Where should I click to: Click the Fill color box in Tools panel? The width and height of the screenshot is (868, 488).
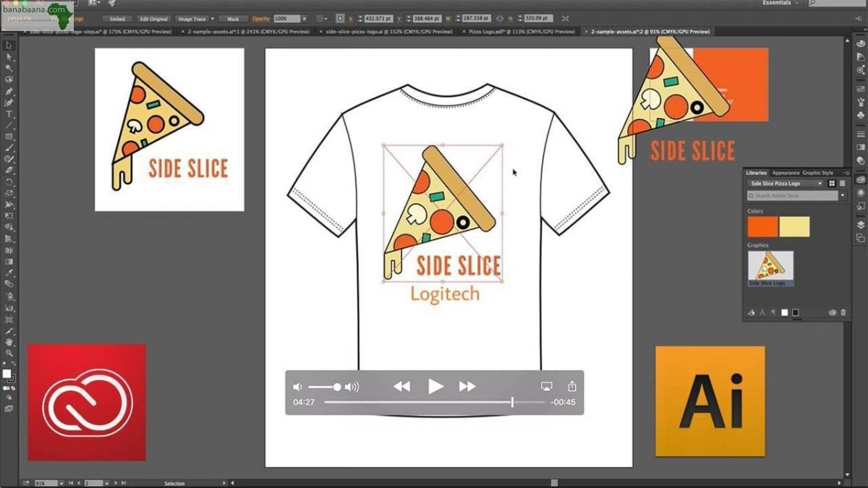click(x=7, y=373)
